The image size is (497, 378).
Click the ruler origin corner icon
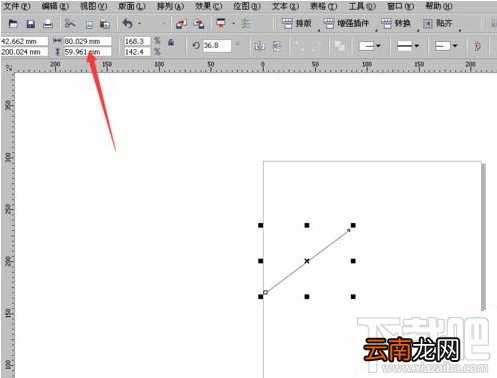coord(8,68)
